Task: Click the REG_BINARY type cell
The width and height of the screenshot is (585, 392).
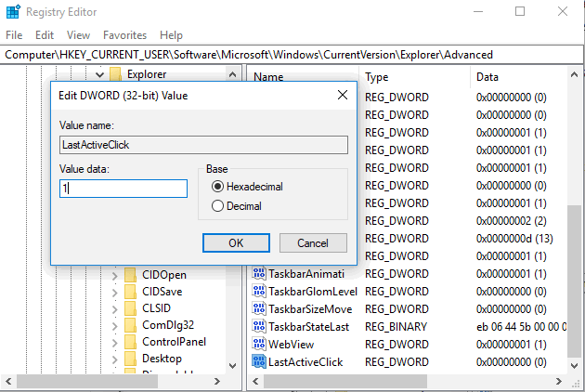Action: (x=396, y=327)
